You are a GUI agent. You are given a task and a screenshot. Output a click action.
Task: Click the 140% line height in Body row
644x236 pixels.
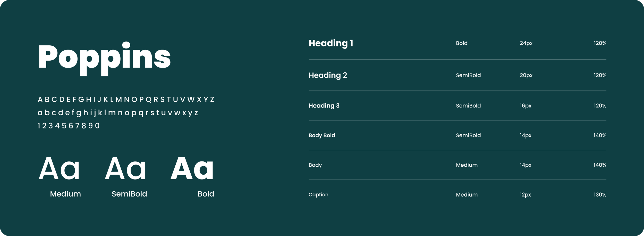(600, 165)
